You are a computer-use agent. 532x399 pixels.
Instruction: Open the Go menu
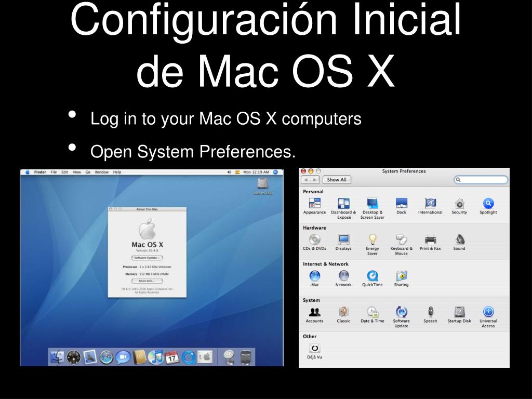click(x=88, y=172)
